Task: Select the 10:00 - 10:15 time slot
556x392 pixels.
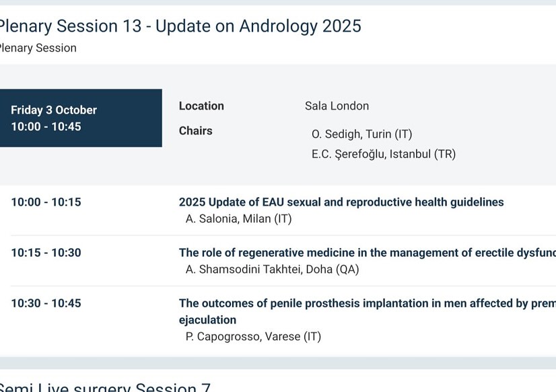Action: point(46,202)
